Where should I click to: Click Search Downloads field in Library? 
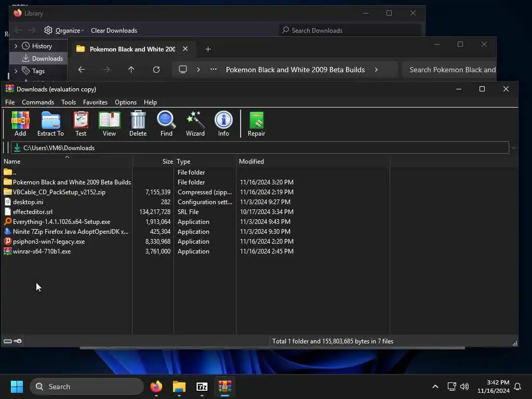point(350,30)
